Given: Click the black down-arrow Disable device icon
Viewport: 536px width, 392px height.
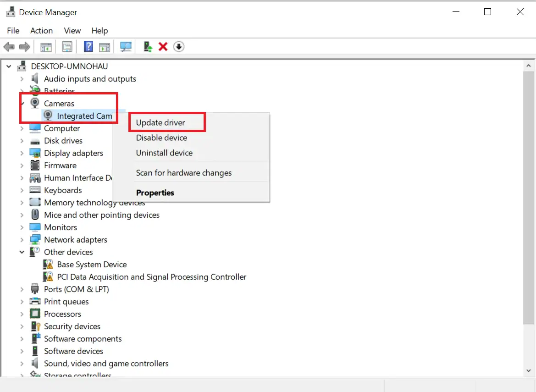Looking at the screenshot, I should pyautogui.click(x=179, y=47).
